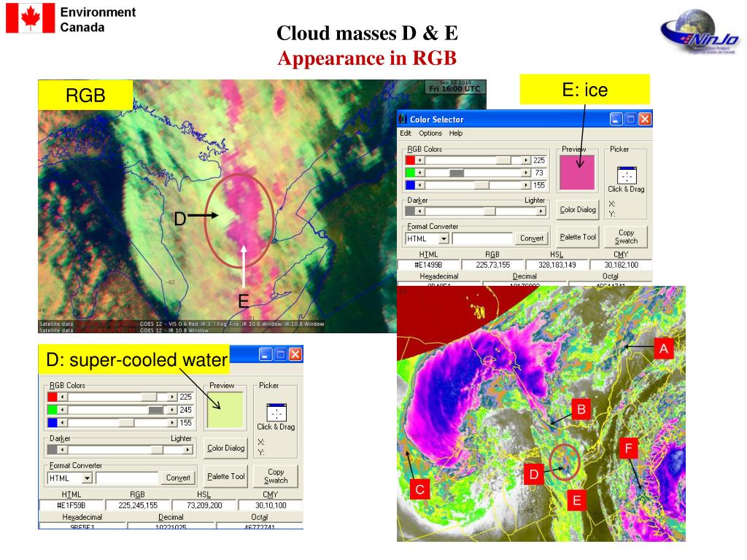Click the Format Converter text field in the E: ice window
Viewport: 747px width, 560px height.
tap(482, 238)
